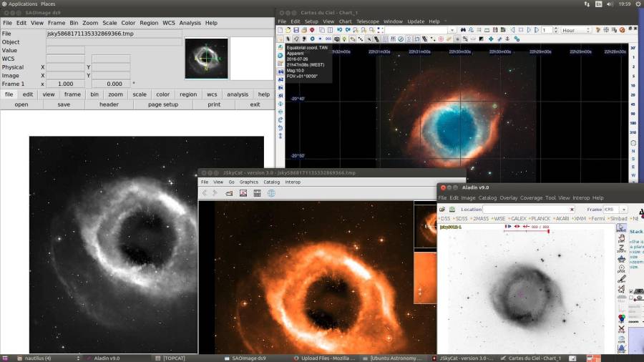Open Update menu in Cartes du Ciel
This screenshot has height=362, width=644.
(416, 21)
